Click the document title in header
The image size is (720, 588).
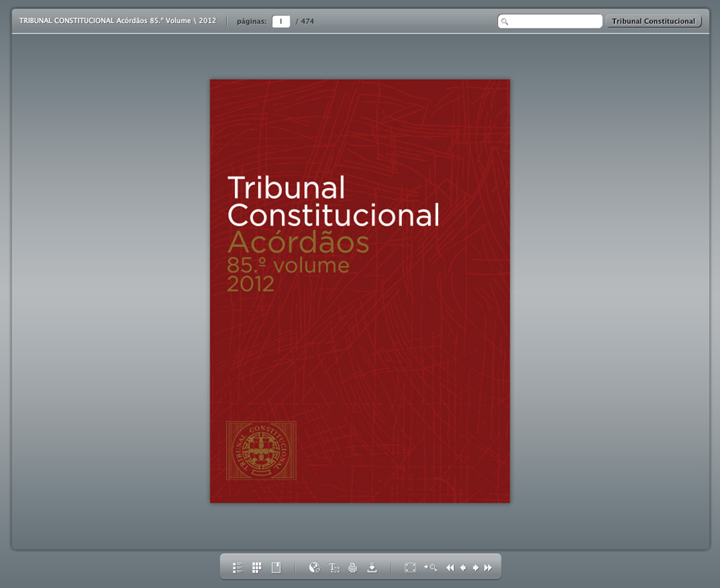118,21
